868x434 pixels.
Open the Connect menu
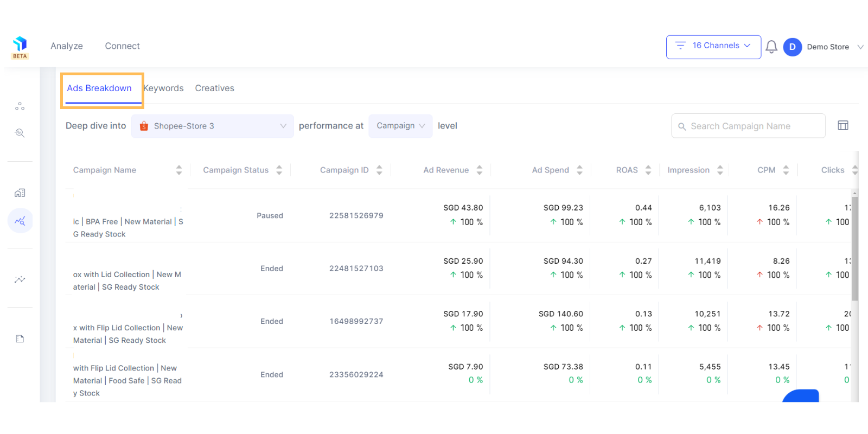pyautogui.click(x=122, y=46)
